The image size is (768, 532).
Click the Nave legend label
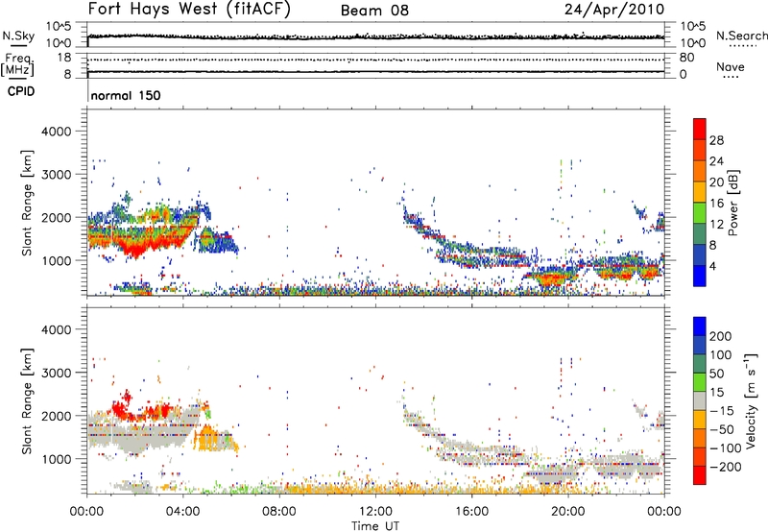(731, 66)
